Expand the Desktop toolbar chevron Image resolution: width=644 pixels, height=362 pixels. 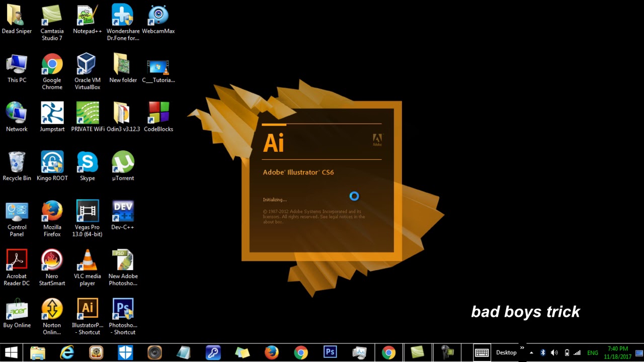point(522,348)
